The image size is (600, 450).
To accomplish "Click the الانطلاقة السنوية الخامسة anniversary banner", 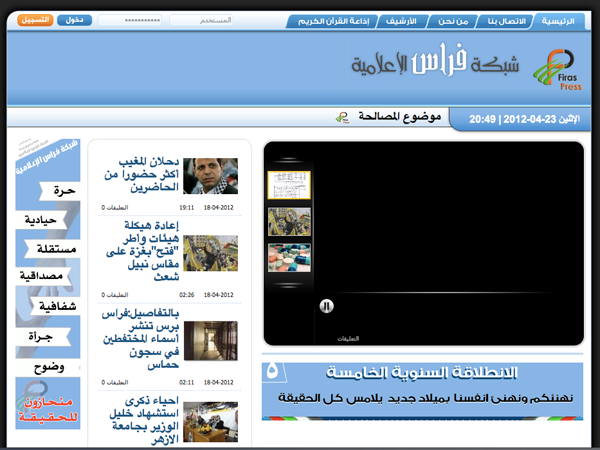I will (x=422, y=385).
